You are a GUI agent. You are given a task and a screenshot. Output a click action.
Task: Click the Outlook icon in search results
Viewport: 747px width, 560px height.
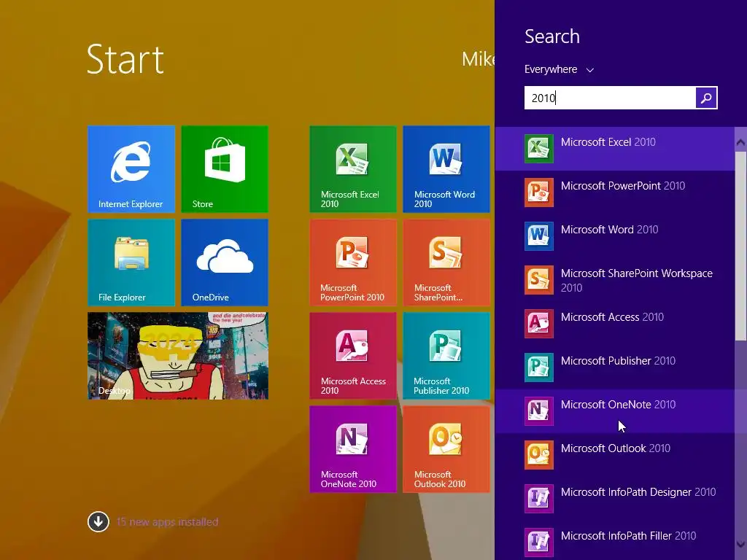[x=539, y=455]
